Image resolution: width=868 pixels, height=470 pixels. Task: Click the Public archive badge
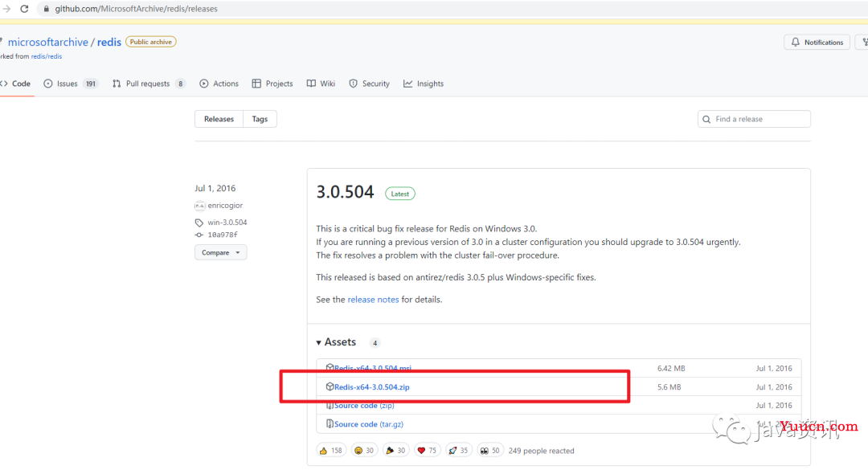point(150,42)
